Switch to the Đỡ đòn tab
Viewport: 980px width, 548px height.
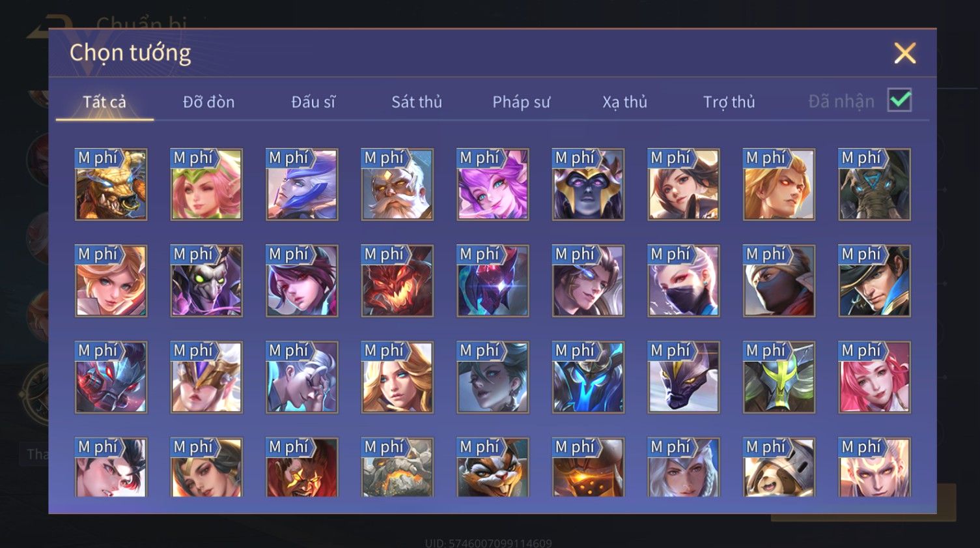[208, 102]
